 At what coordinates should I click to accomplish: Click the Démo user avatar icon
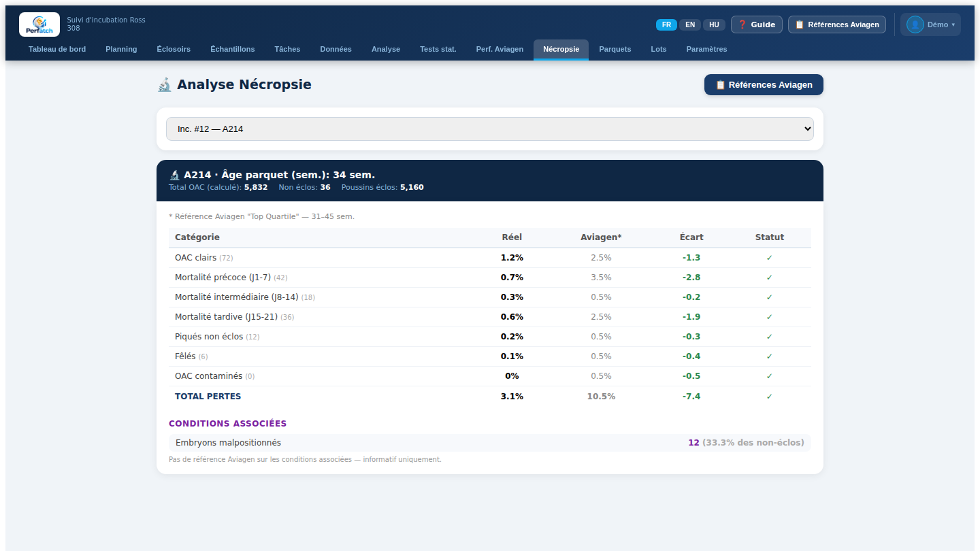pos(915,24)
